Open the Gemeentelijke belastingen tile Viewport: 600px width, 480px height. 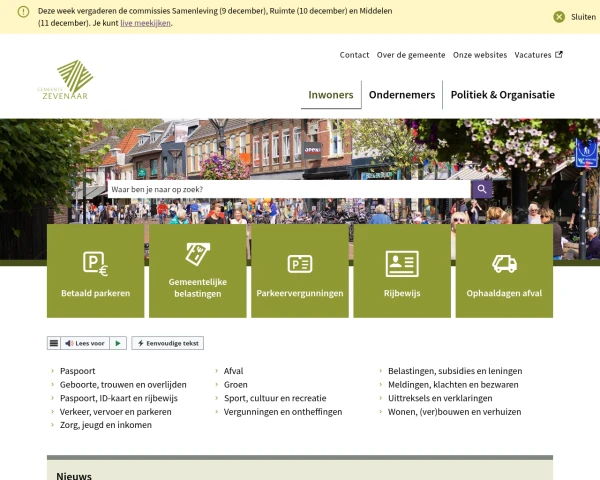click(x=198, y=271)
